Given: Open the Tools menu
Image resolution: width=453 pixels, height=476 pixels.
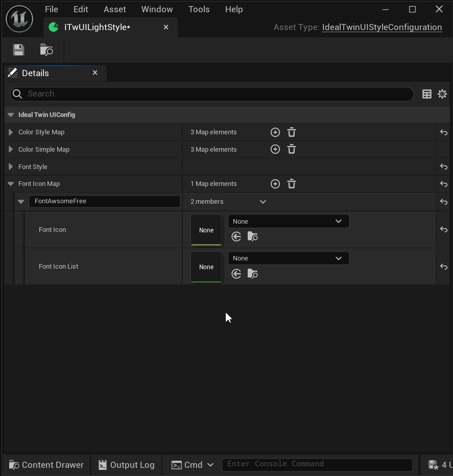Looking at the screenshot, I should (x=199, y=9).
